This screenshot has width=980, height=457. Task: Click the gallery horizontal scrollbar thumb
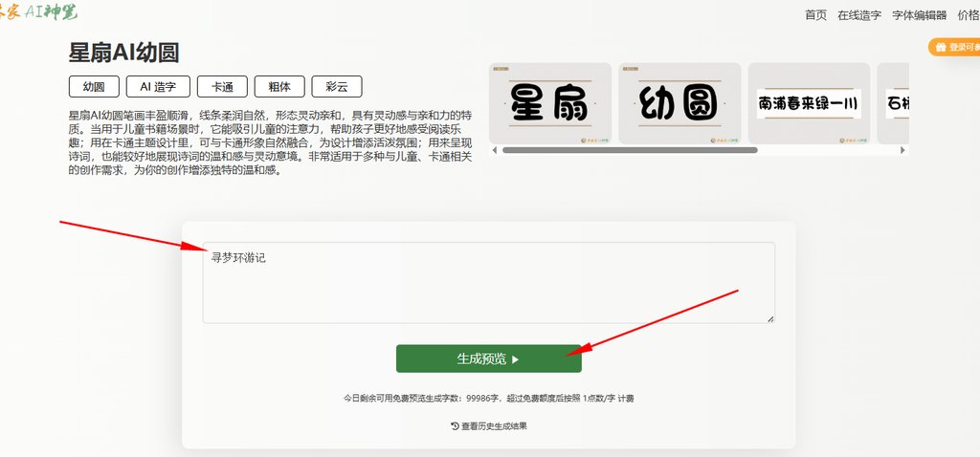(630, 150)
